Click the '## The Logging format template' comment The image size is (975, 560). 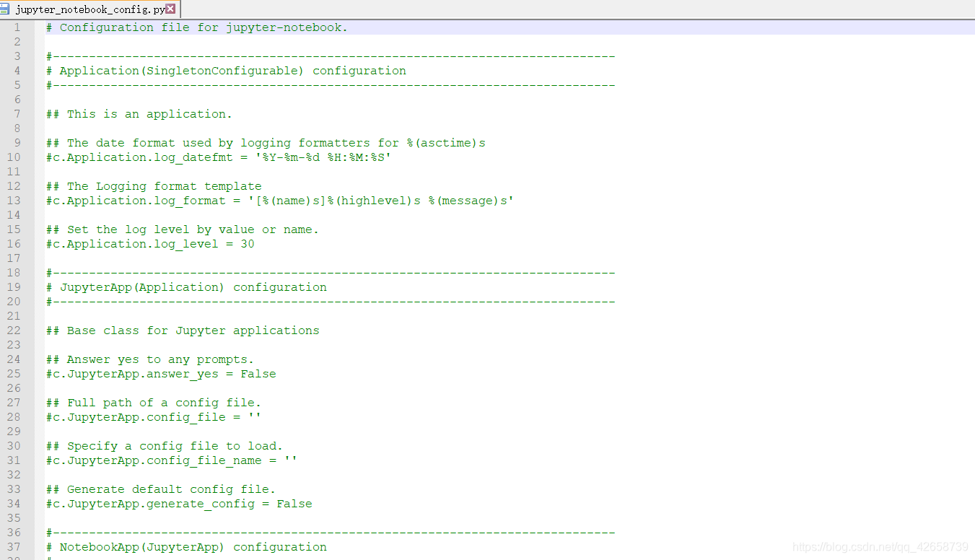click(x=154, y=186)
